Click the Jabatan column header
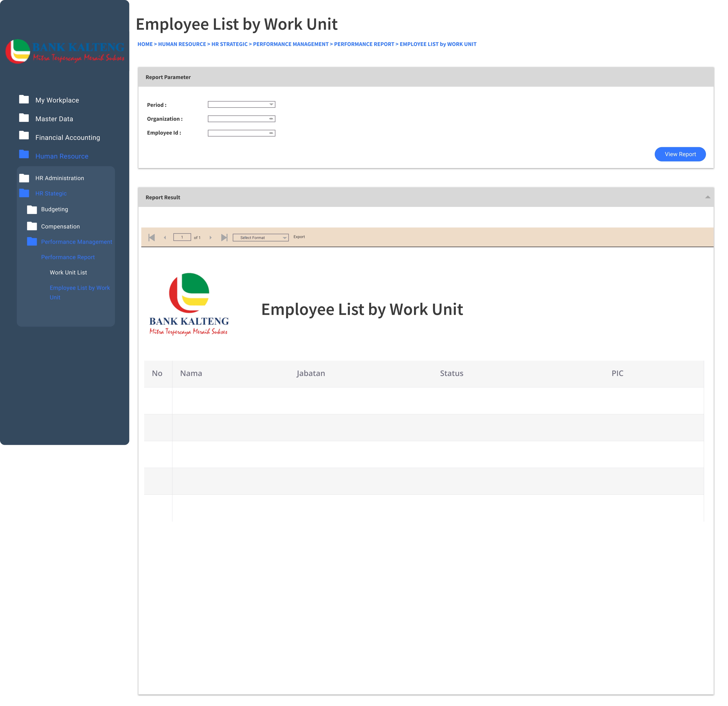The height and width of the screenshot is (706, 728). coord(311,373)
